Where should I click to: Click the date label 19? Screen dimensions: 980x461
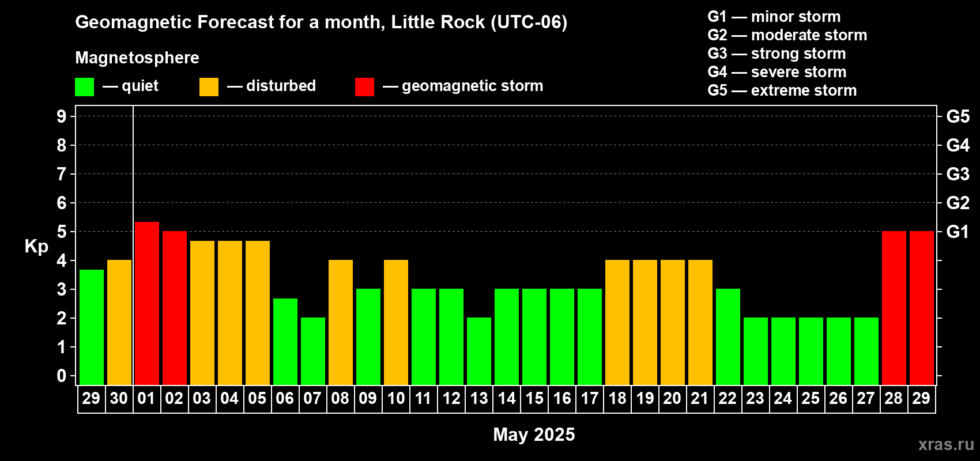click(644, 399)
